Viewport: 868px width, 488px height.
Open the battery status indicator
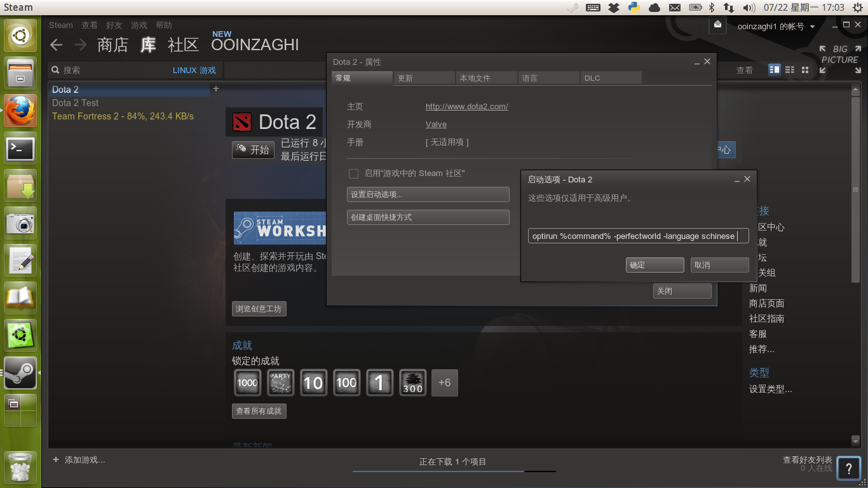point(695,8)
